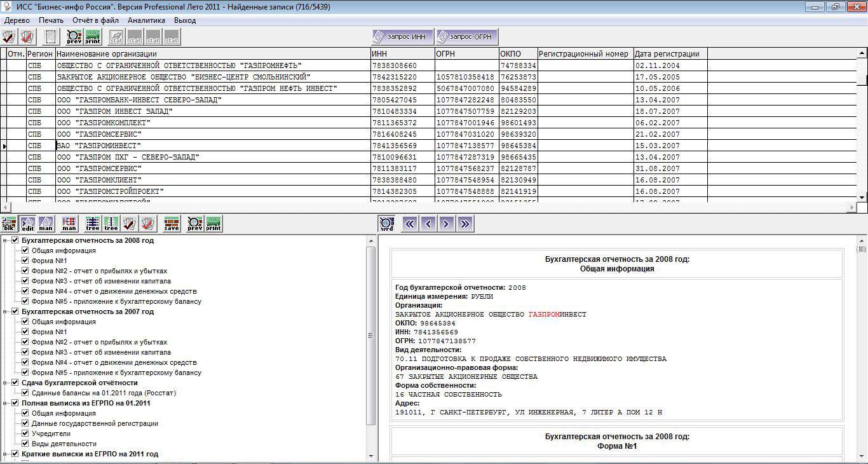The height and width of the screenshot is (464, 868).
Task: Collapse 'Полная выписка из ЕГРПО на 01.2011' node
Action: coord(6,403)
